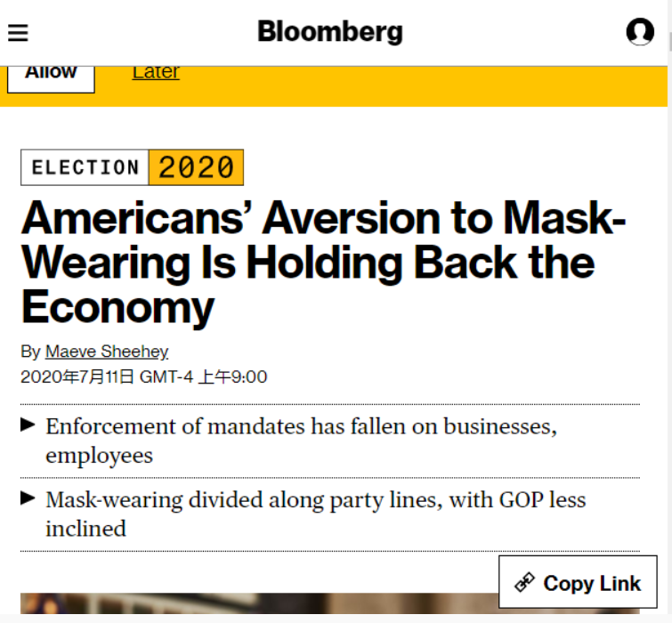The image size is (672, 623).
Task: Click the triangle bullet before 'Mask-wearing divided'
Action: 28,498
